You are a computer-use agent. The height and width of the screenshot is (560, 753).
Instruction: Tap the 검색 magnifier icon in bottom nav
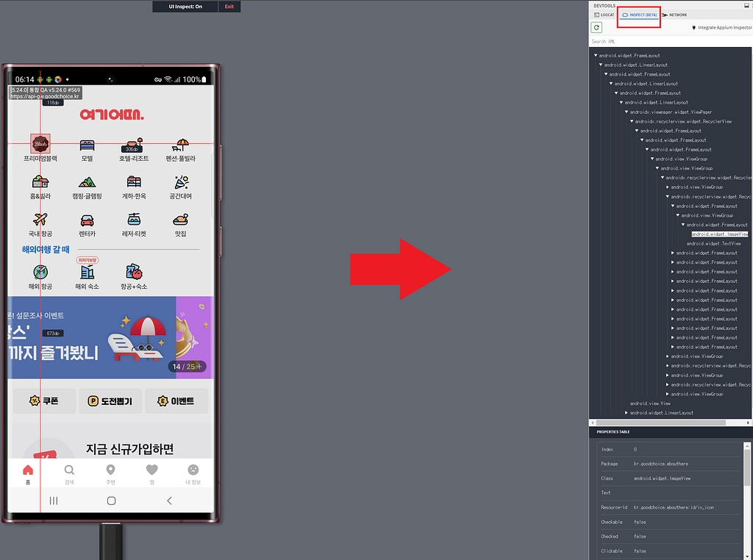tap(69, 470)
